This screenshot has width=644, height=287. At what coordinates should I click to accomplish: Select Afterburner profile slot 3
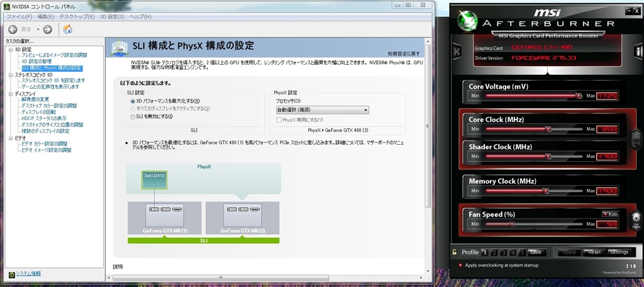point(504,252)
